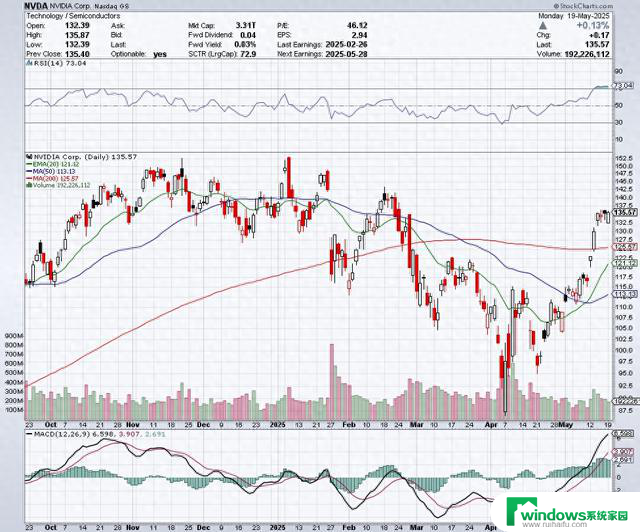Click the RSI(14) 73.04 legend label
This screenshot has height=532, width=640.
point(60,63)
